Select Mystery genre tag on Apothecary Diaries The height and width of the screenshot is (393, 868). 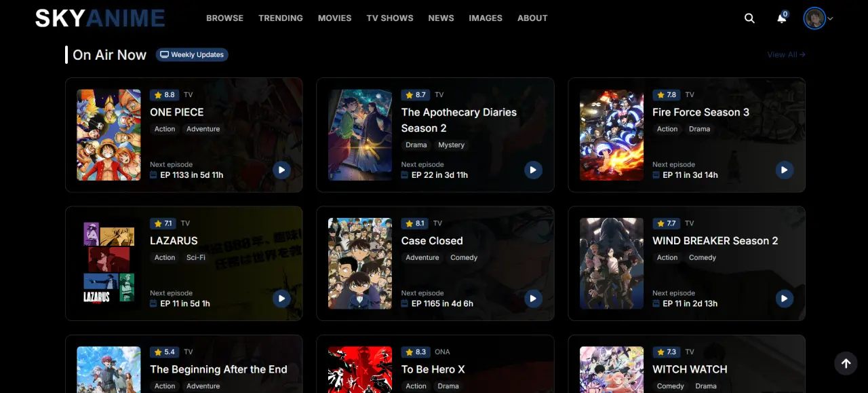point(452,145)
